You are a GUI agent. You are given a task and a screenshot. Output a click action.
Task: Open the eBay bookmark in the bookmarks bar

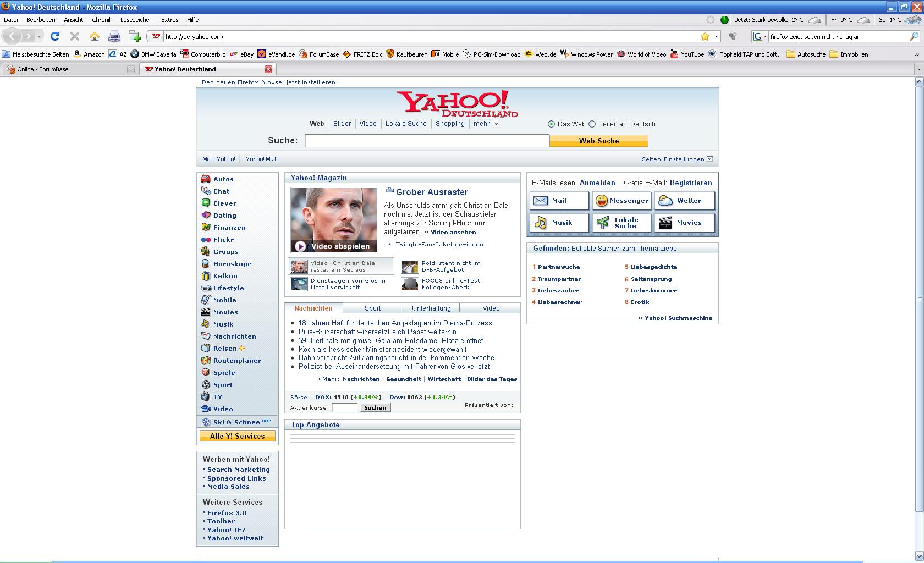[241, 54]
